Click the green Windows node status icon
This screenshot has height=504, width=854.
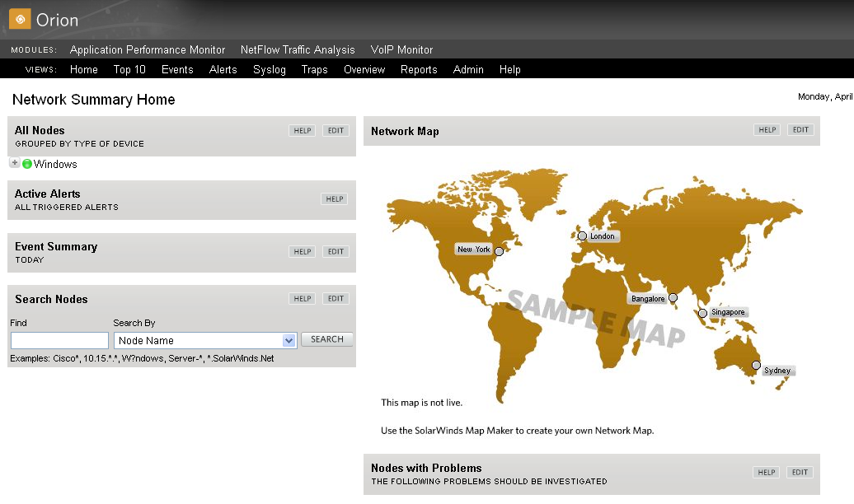(x=26, y=164)
